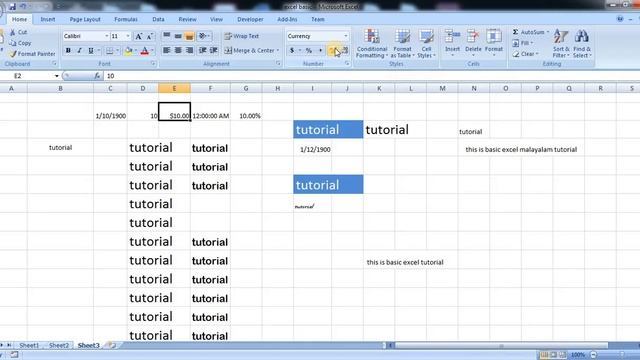Open Find & Select menu
The width and height of the screenshot is (640, 360).
coord(582,43)
